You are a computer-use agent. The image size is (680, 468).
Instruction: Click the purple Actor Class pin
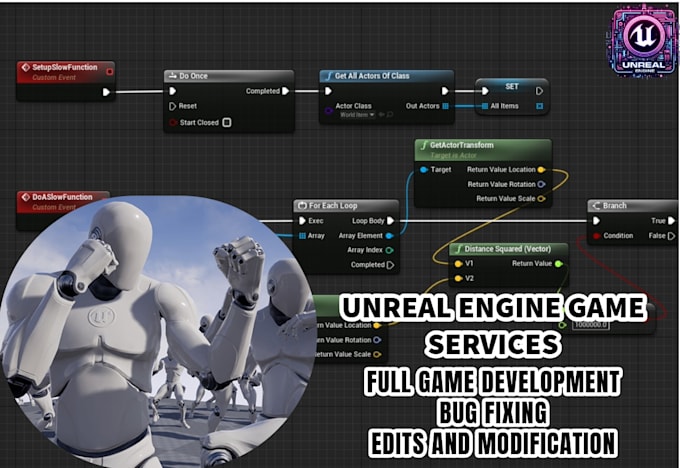click(x=328, y=111)
